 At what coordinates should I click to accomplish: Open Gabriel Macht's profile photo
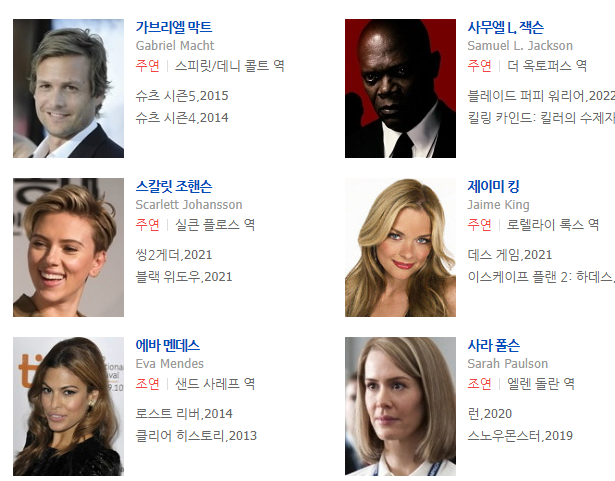[x=68, y=88]
